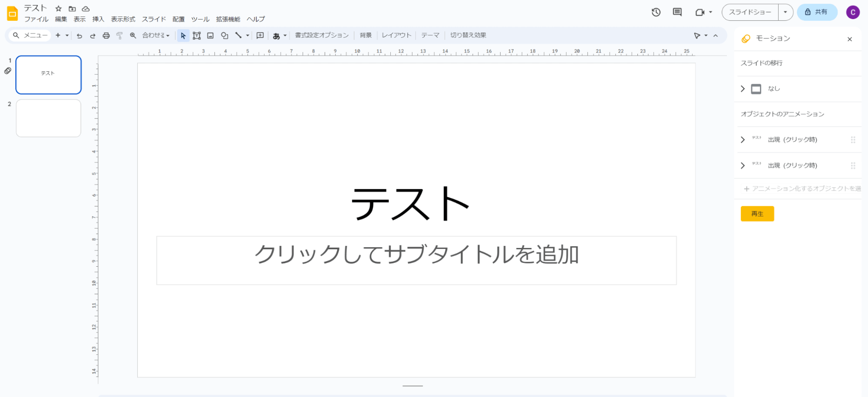Click the undo arrow in toolbar

(79, 36)
